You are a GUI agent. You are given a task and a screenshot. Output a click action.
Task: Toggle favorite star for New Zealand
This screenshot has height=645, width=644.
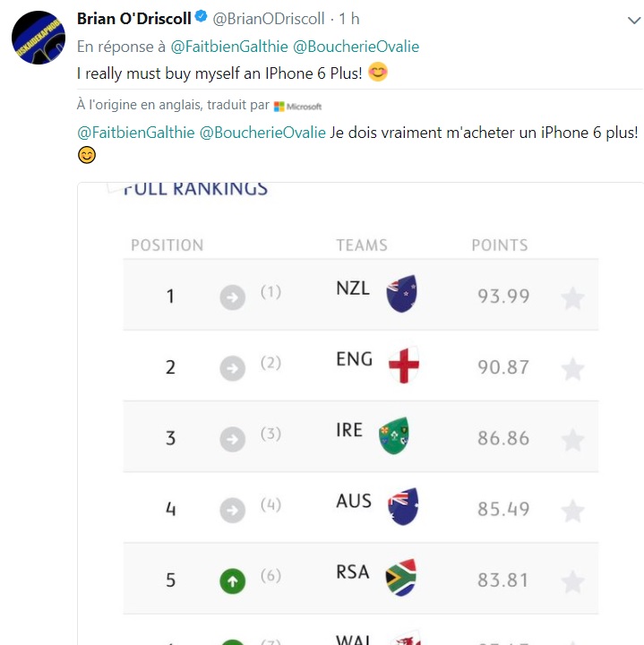pos(572,297)
